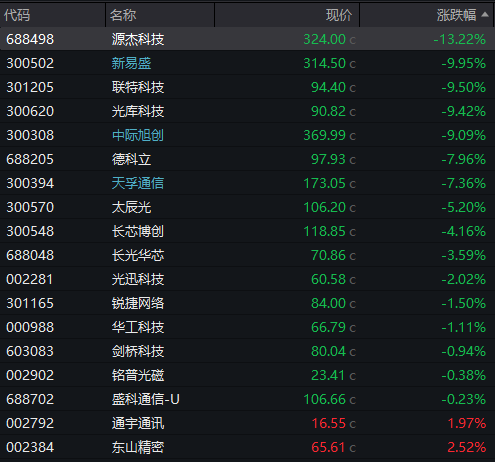
Task: Click the change value -0.94%
Action: coord(464,351)
